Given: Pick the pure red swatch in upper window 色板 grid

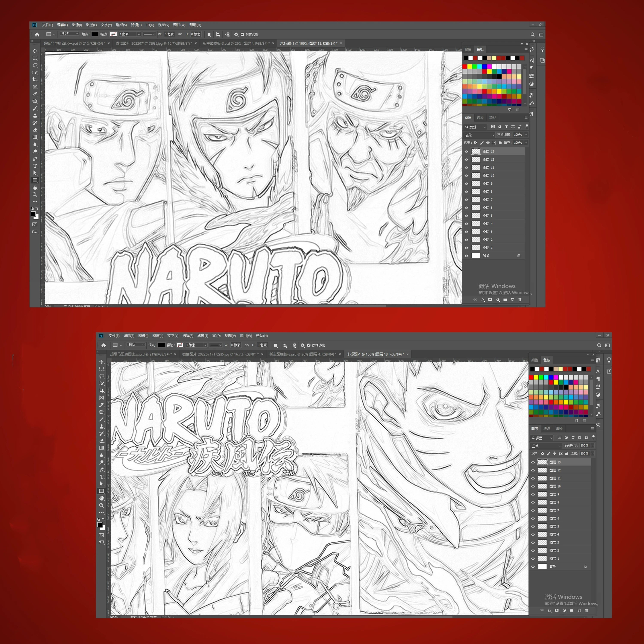Looking at the screenshot, I should tap(465, 67).
